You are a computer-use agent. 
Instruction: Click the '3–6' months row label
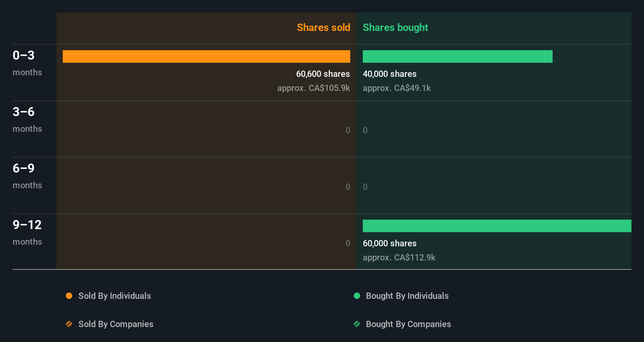[24, 112]
